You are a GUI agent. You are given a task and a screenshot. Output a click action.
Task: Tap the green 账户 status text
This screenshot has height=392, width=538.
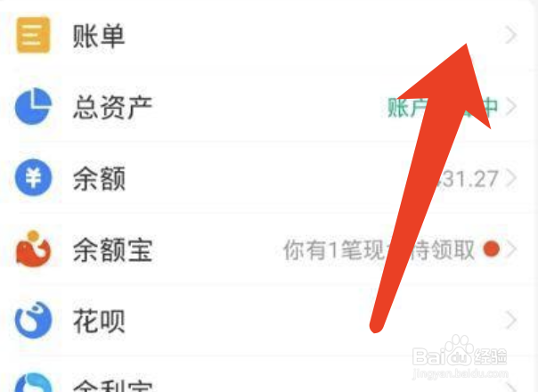pyautogui.click(x=406, y=107)
